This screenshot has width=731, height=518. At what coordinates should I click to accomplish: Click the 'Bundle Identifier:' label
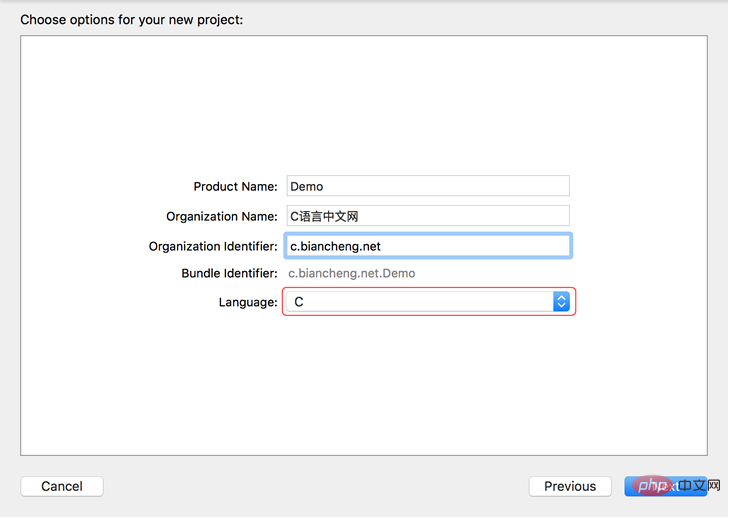coord(229,273)
